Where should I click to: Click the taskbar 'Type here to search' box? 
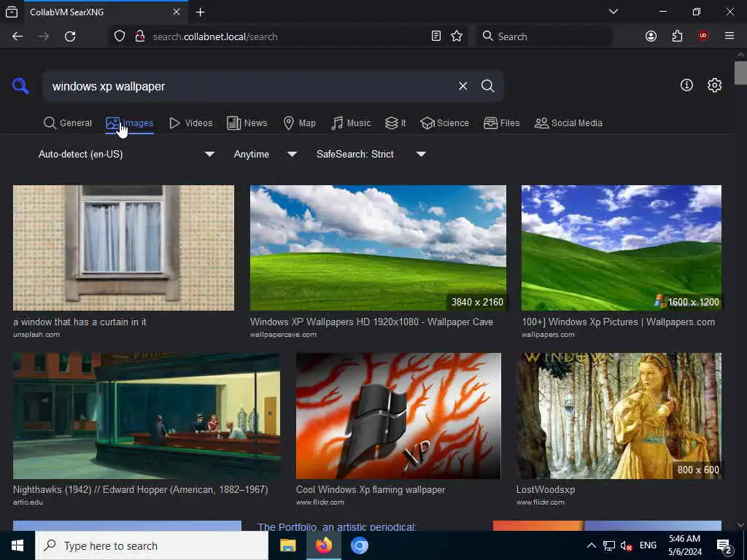click(x=152, y=545)
